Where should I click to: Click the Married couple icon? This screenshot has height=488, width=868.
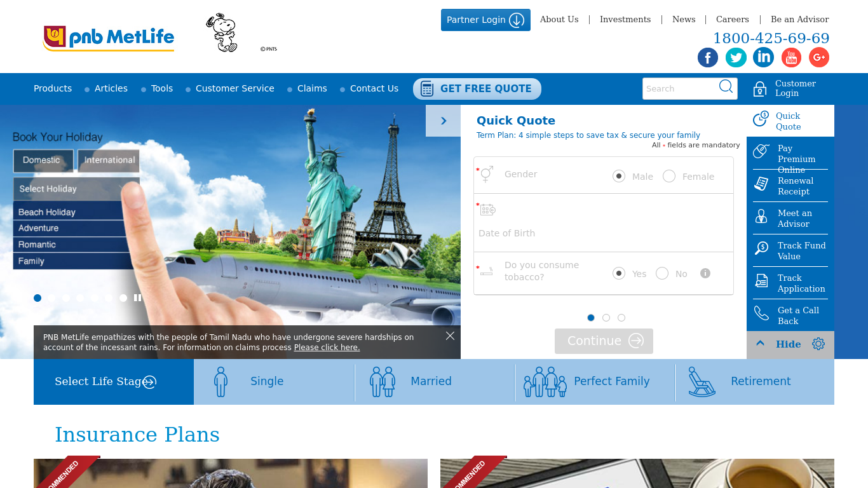(383, 382)
